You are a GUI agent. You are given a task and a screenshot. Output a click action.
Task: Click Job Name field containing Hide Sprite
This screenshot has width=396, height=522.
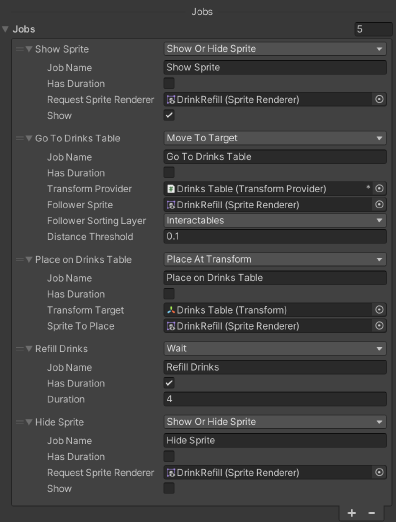tap(275, 440)
